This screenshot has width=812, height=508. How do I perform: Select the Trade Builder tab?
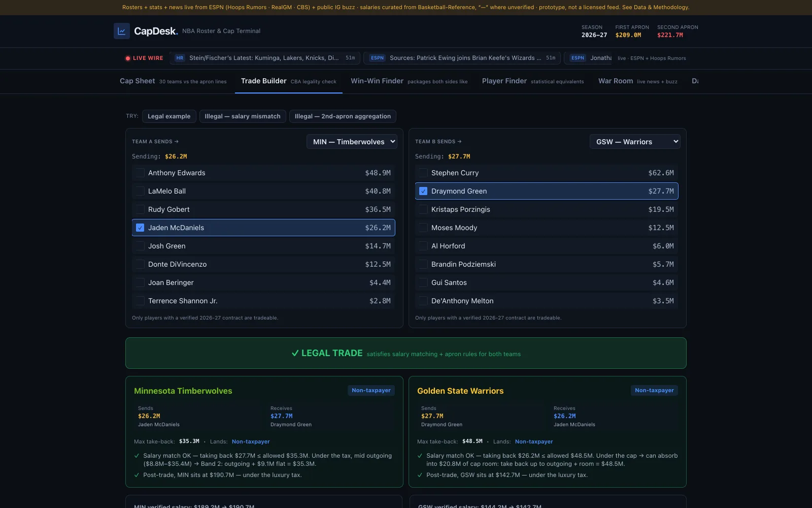point(288,81)
